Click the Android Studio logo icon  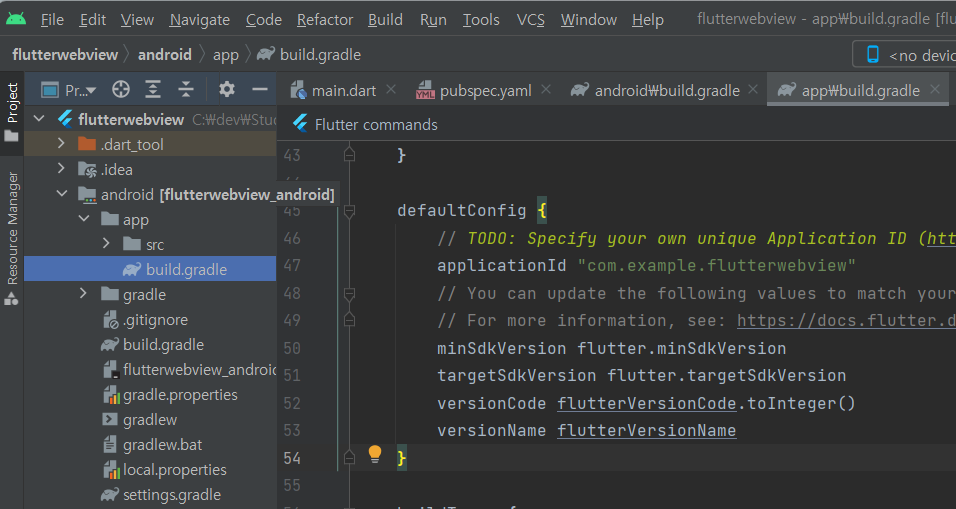[16, 18]
